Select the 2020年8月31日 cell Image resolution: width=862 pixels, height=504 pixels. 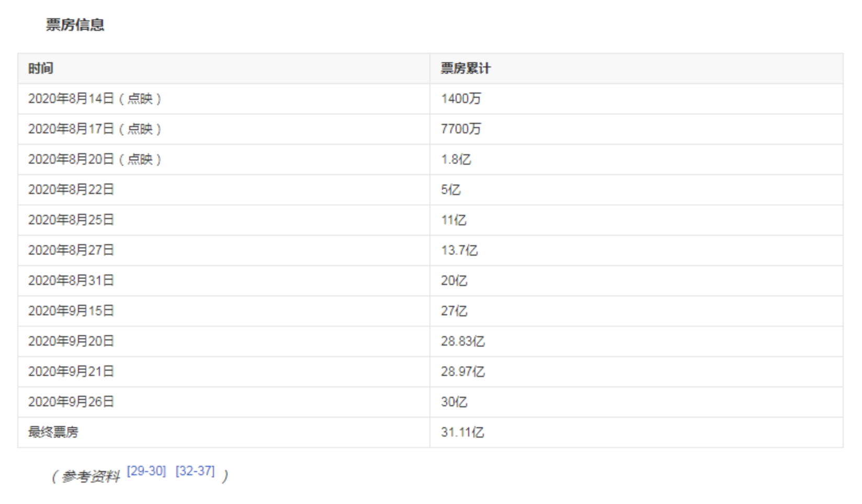coord(224,281)
